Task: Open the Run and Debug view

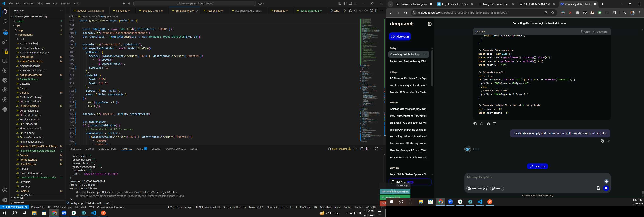Action: pos(5,41)
